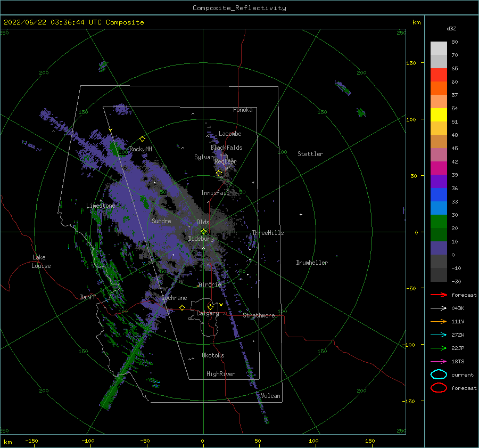Pick the yellow 54 dBZ legend swatch

point(439,115)
